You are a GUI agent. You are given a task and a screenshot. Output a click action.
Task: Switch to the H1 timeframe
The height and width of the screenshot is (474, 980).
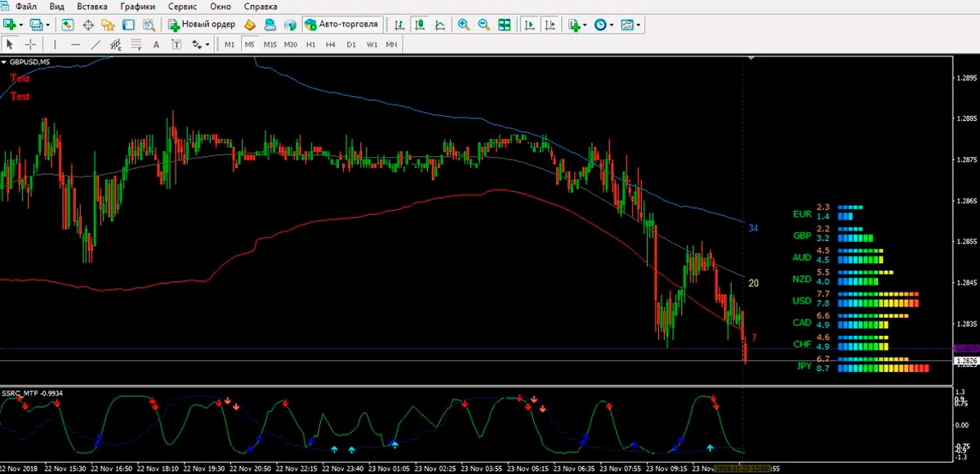[310, 44]
